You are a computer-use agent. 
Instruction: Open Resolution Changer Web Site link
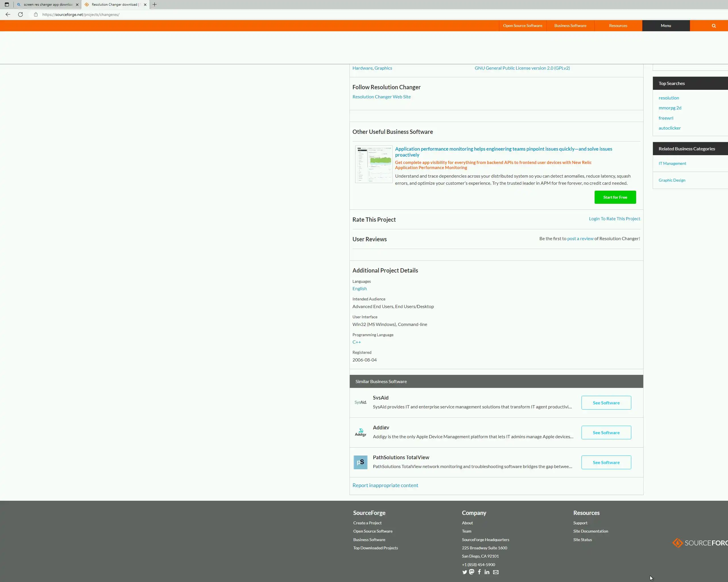(382, 97)
